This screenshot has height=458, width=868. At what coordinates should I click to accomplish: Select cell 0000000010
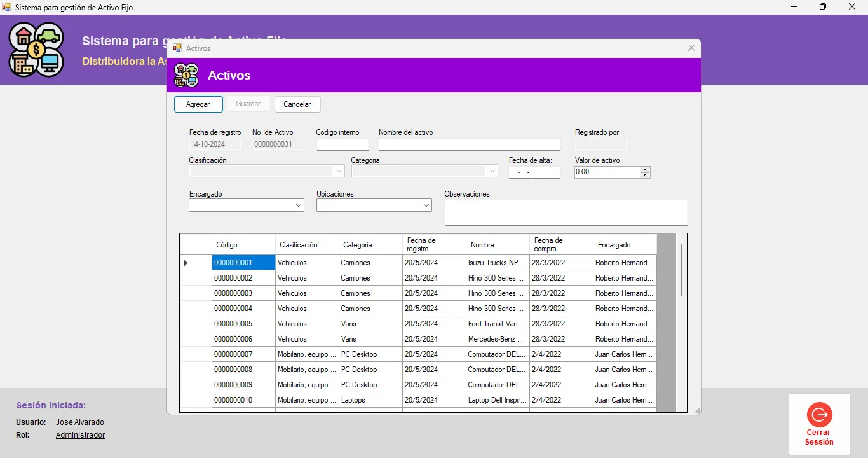click(x=243, y=400)
